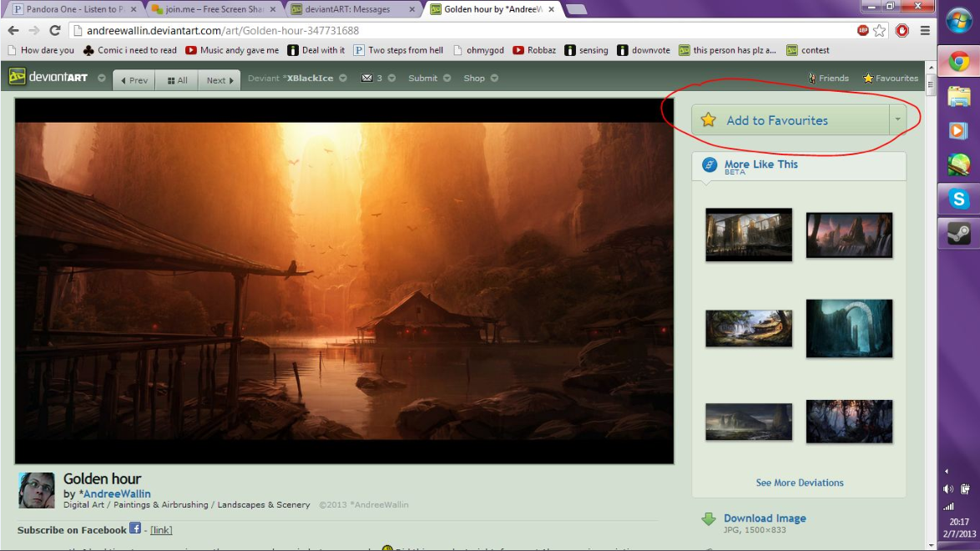The width and height of the screenshot is (980, 551).
Task: Click the green Download arrow icon
Action: pos(709,519)
